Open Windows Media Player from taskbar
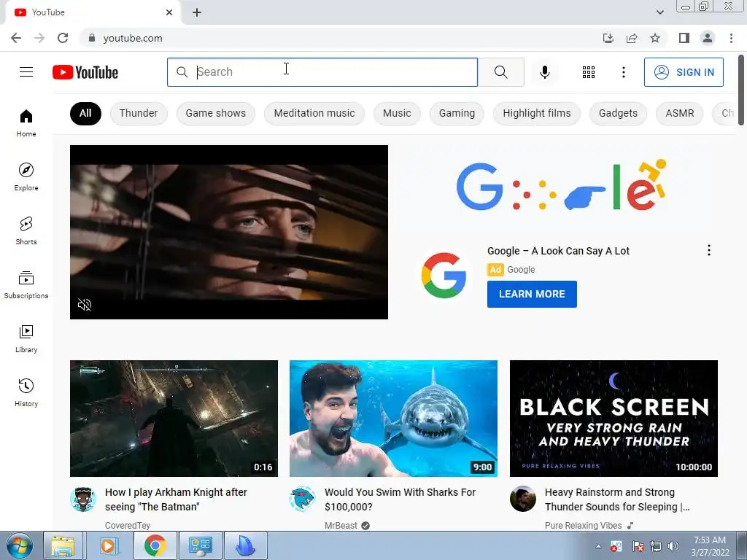The width and height of the screenshot is (747, 560). (108, 545)
